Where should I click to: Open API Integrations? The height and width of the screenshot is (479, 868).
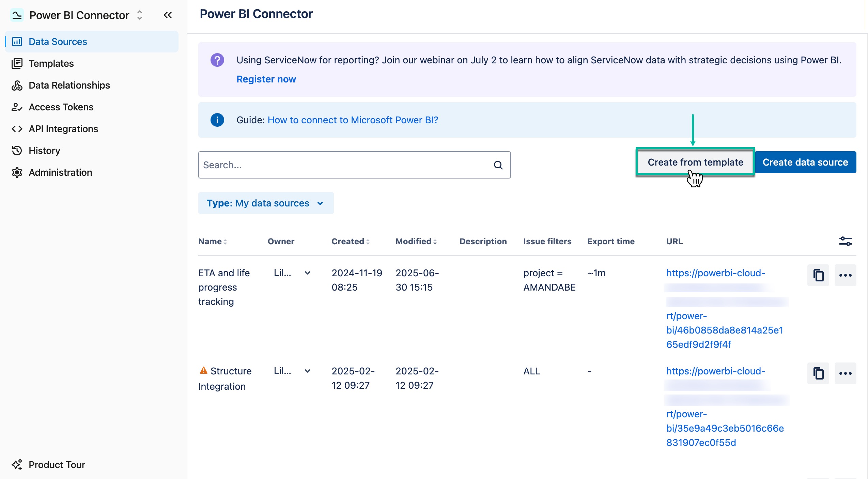63,129
